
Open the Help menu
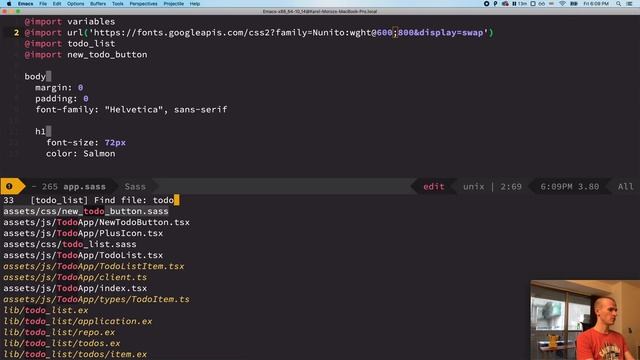pyautogui.click(x=195, y=4)
